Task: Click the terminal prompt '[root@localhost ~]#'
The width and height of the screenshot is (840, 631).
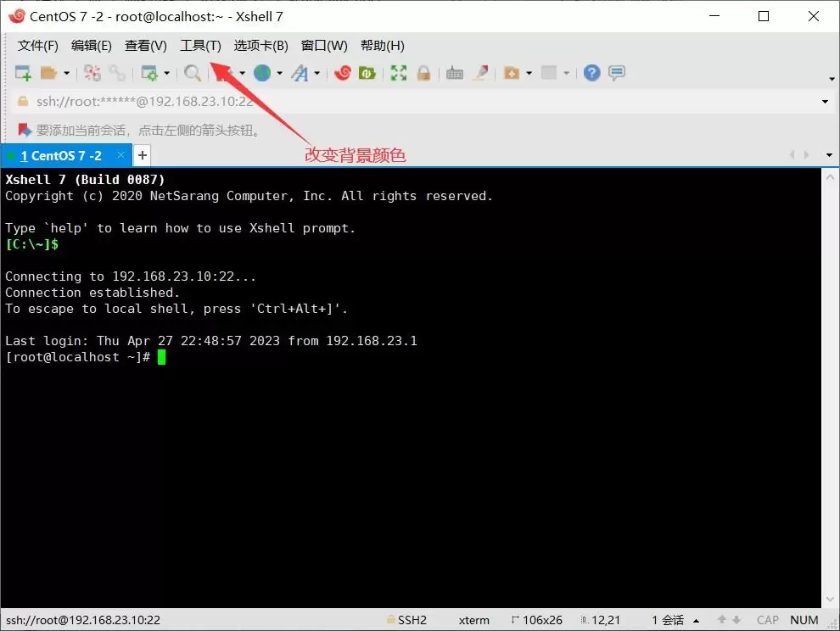Action: [78, 357]
